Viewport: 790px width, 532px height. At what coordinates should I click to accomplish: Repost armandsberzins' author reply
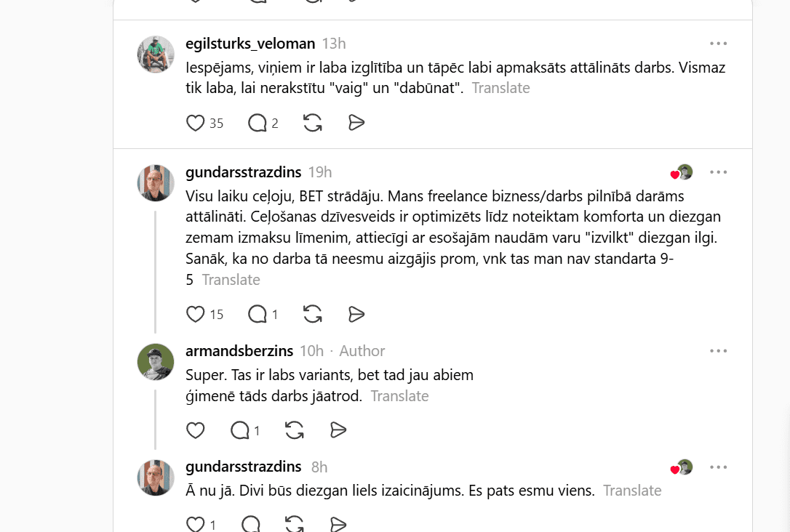[x=295, y=430]
